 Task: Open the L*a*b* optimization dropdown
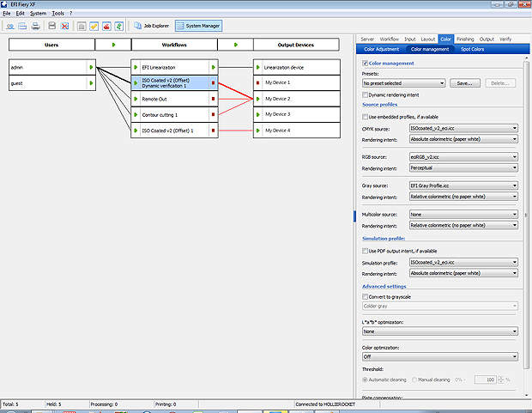(440, 331)
